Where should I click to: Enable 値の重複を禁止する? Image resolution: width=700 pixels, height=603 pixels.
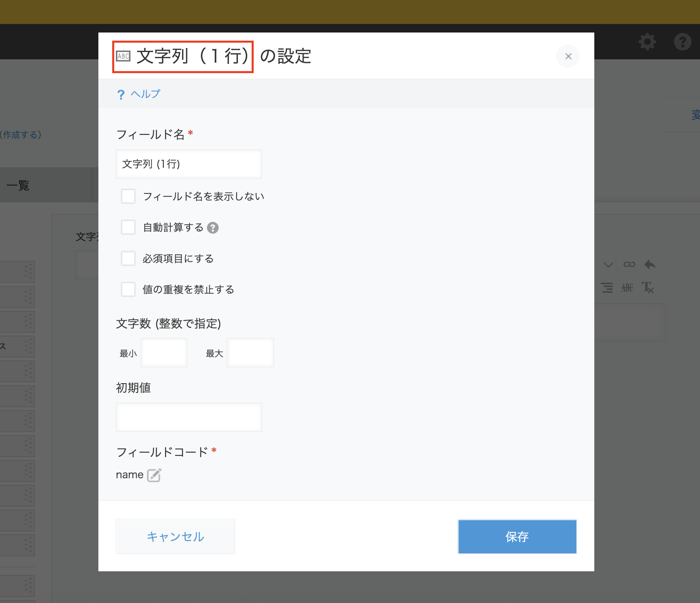pos(128,289)
